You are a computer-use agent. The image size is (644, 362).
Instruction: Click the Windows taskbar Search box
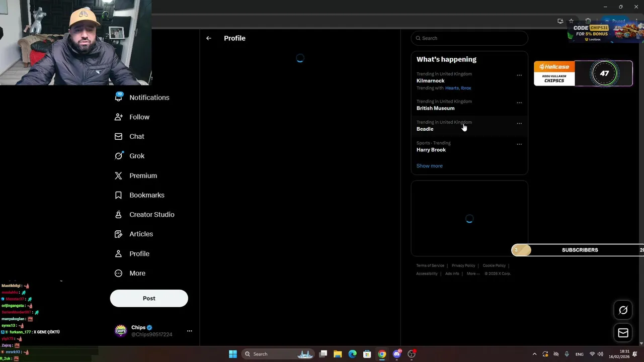278,354
